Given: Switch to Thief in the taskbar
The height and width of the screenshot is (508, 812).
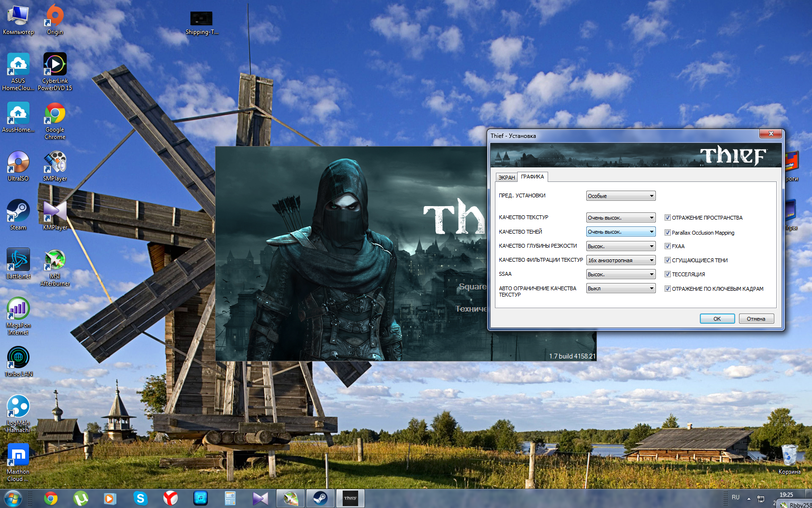Looking at the screenshot, I should coord(350,498).
